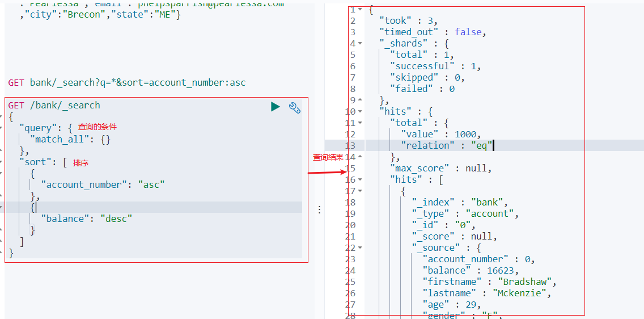The image size is (644, 319).
Task: Click "total" : 1 under _shards
Action: click(422, 54)
